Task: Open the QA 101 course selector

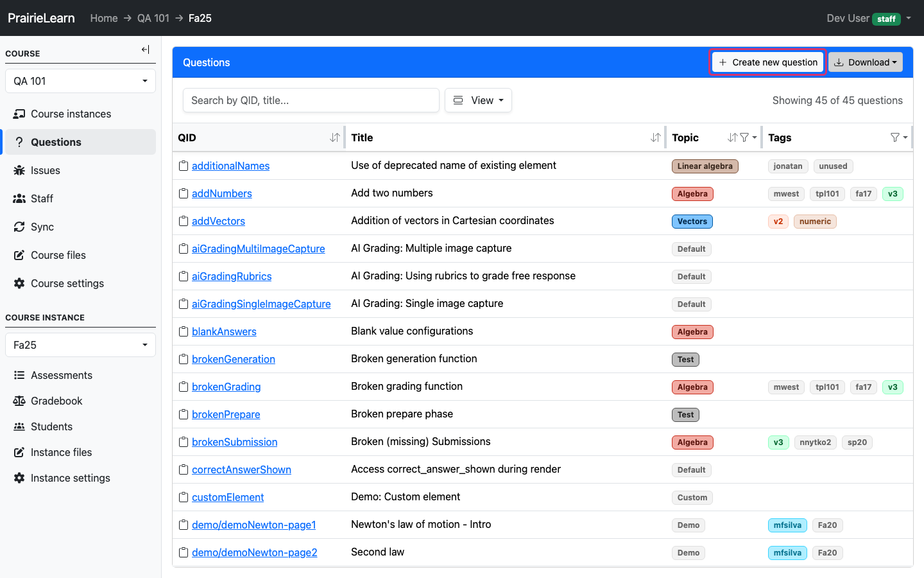Action: (x=80, y=81)
